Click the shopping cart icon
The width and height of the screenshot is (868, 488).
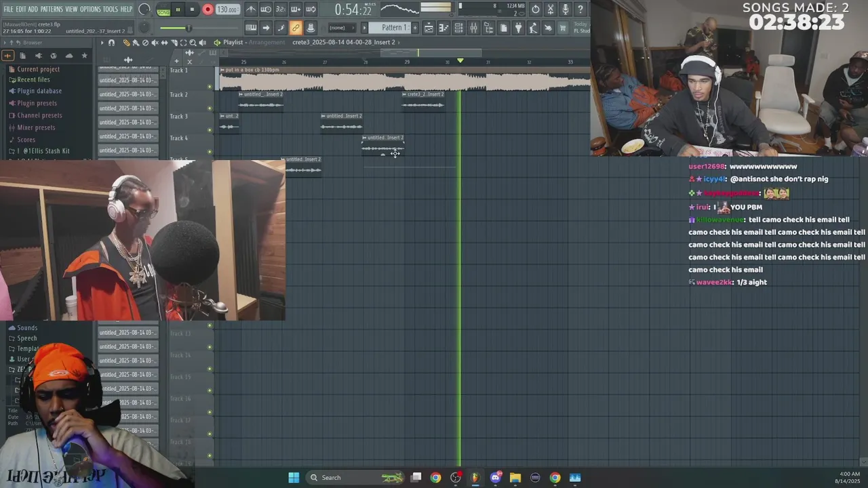[x=563, y=28]
